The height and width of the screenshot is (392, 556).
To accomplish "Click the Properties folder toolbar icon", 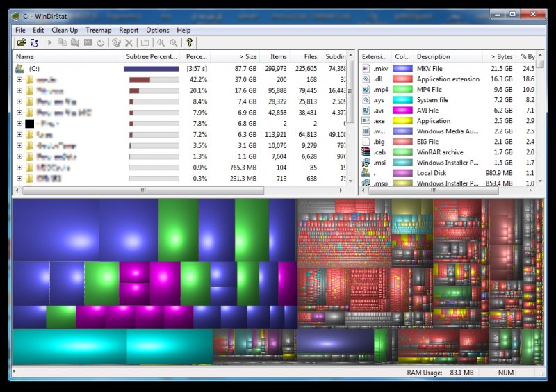I will point(145,42).
